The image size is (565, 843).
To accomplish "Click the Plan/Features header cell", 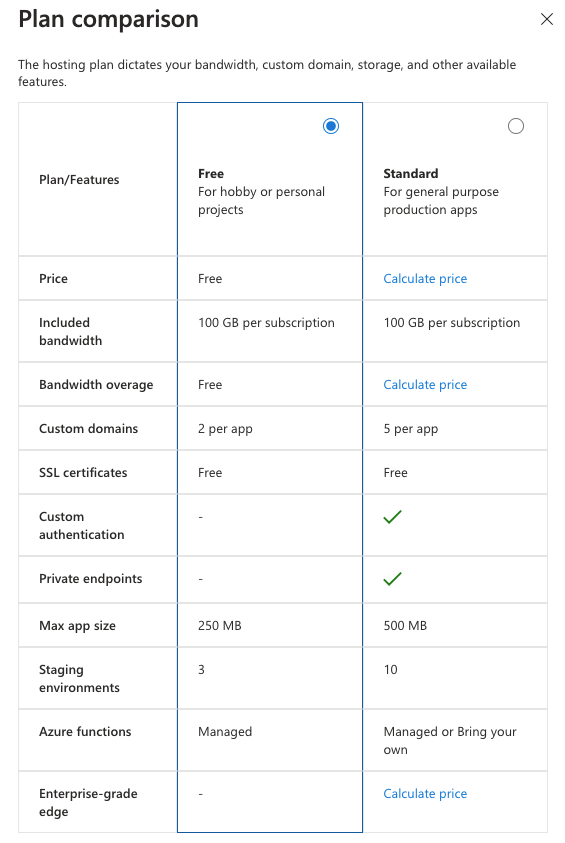I will tap(98, 179).
